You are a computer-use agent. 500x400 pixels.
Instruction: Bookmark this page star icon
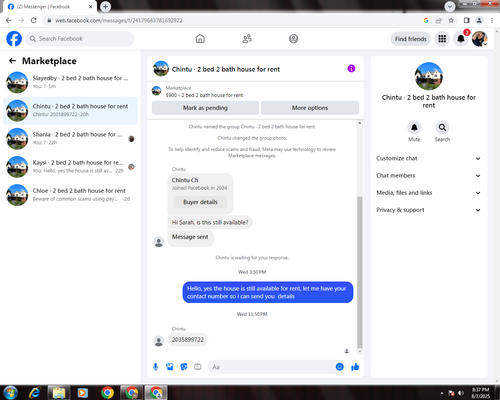point(451,20)
